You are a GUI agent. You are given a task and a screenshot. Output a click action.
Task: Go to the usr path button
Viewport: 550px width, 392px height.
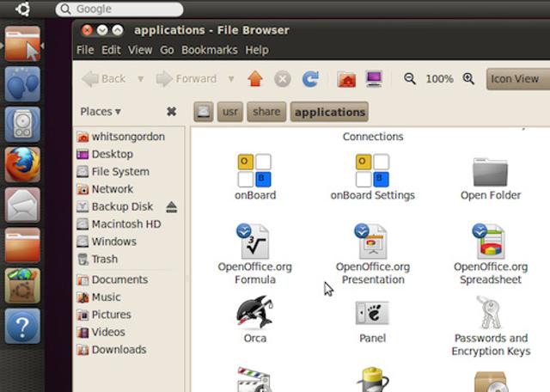click(230, 112)
